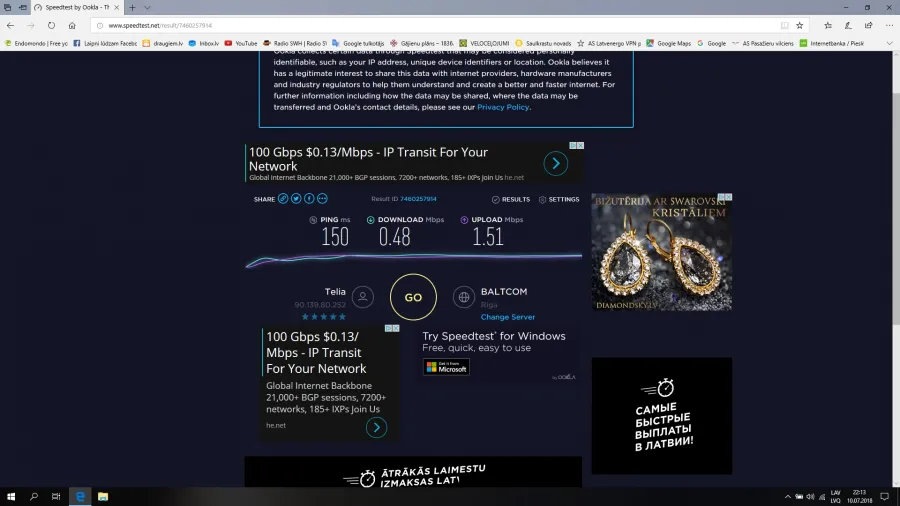The width and height of the screenshot is (900, 506).
Task: Share this page via Edge share icon
Action: 868,25
